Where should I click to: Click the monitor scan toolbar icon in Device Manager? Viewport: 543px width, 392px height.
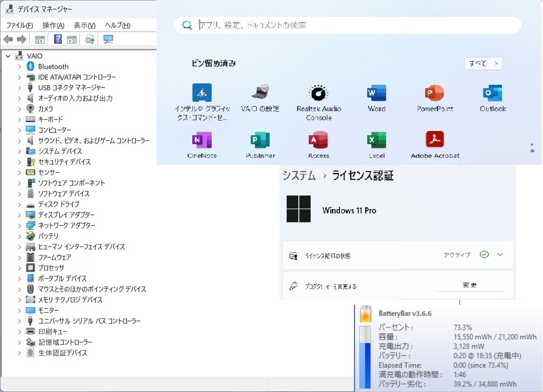click(x=108, y=39)
